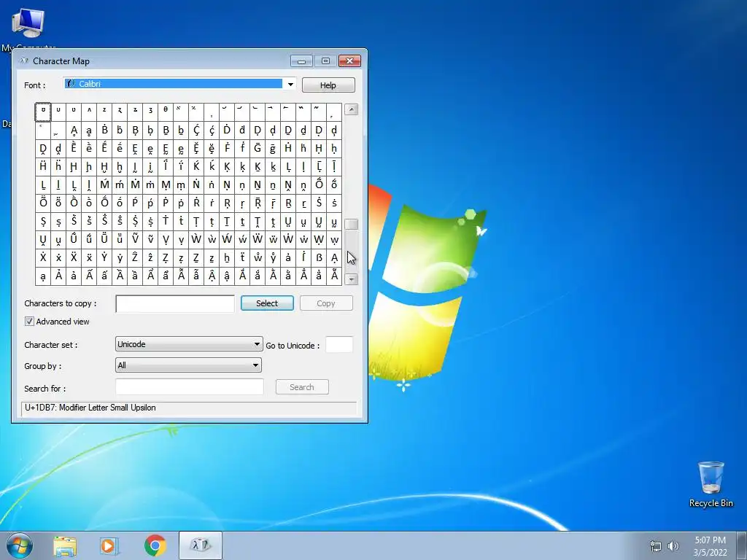Click the Character Map title bar icon
The width and height of the screenshot is (747, 560).
coord(24,61)
